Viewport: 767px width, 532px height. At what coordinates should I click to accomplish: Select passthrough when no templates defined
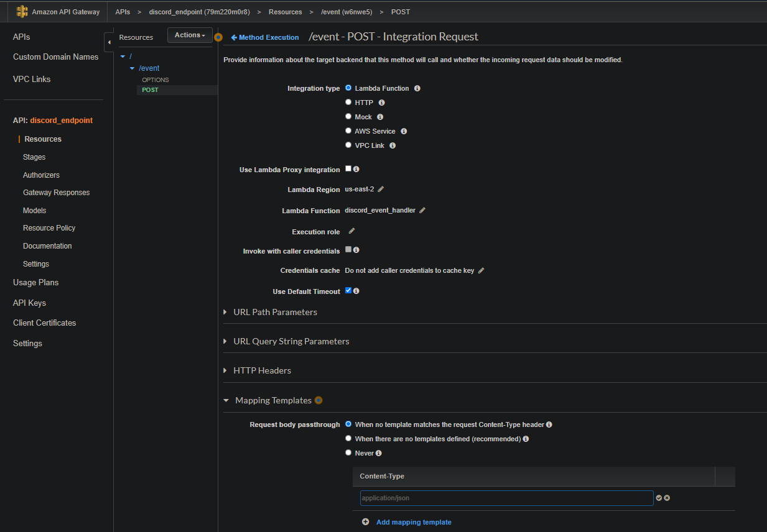point(348,438)
